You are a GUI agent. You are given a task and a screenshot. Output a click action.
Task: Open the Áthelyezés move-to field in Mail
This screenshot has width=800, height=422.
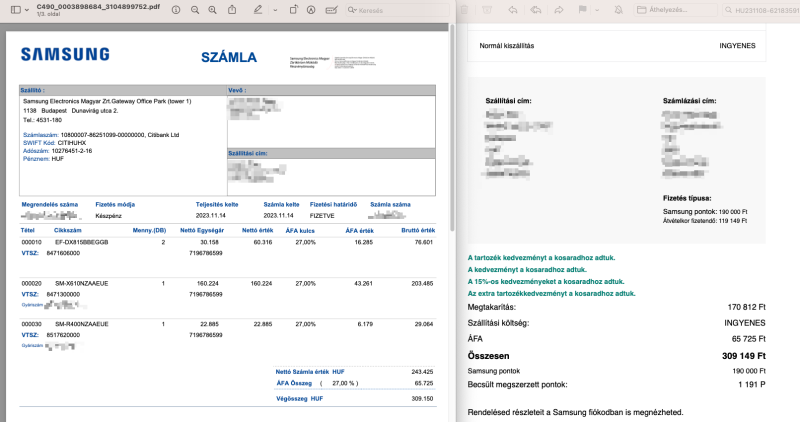[x=675, y=10]
